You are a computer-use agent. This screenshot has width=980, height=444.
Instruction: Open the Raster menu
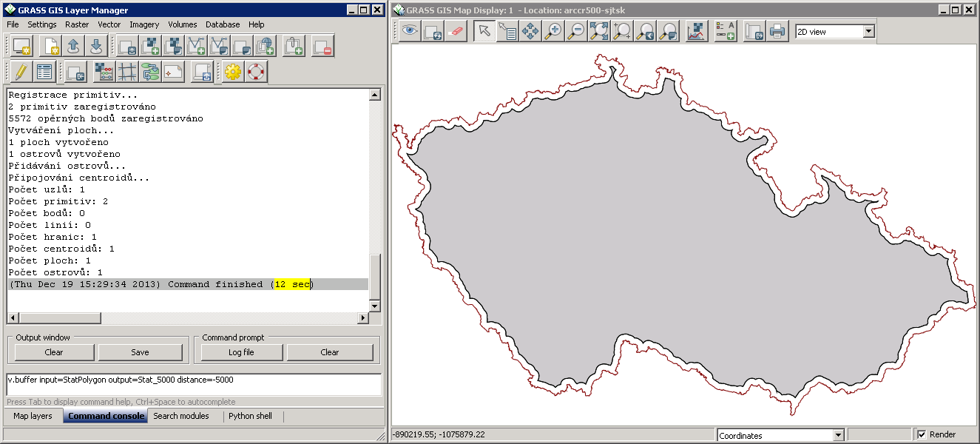pyautogui.click(x=77, y=24)
